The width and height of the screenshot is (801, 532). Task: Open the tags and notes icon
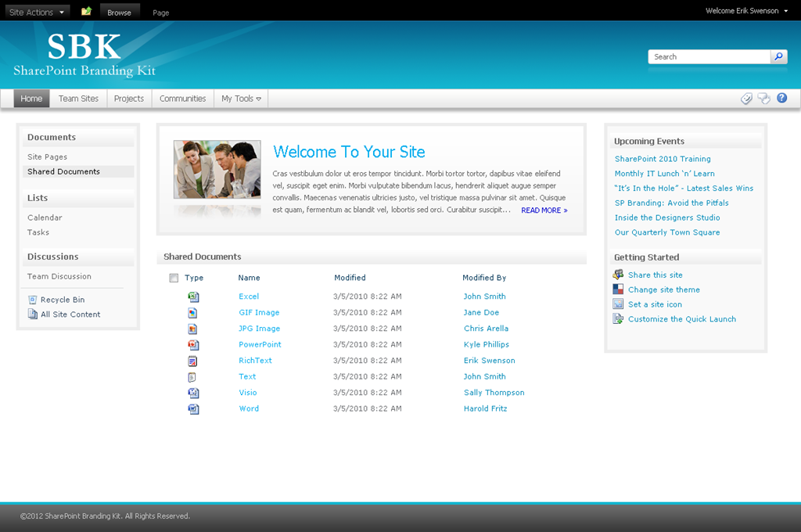746,98
